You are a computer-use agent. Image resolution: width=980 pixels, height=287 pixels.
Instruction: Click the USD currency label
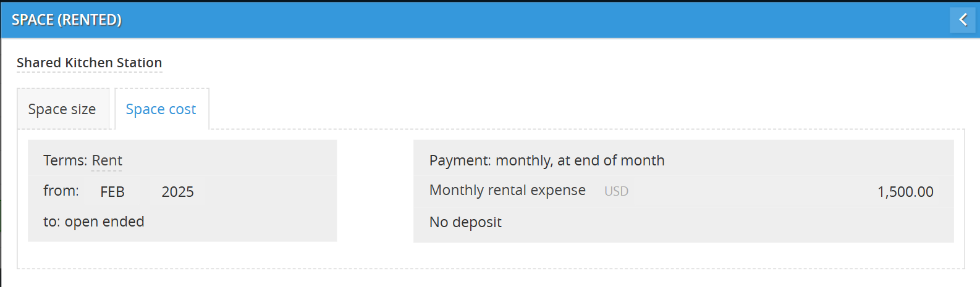(616, 191)
